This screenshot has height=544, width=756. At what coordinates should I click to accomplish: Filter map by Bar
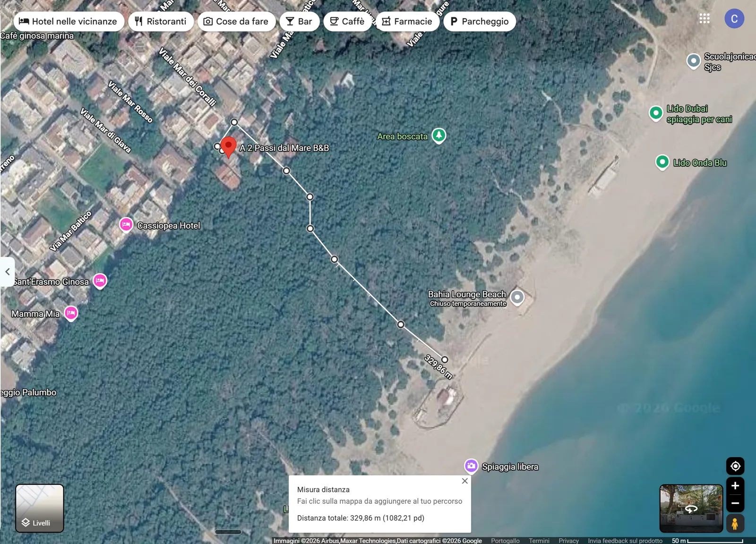tap(300, 21)
